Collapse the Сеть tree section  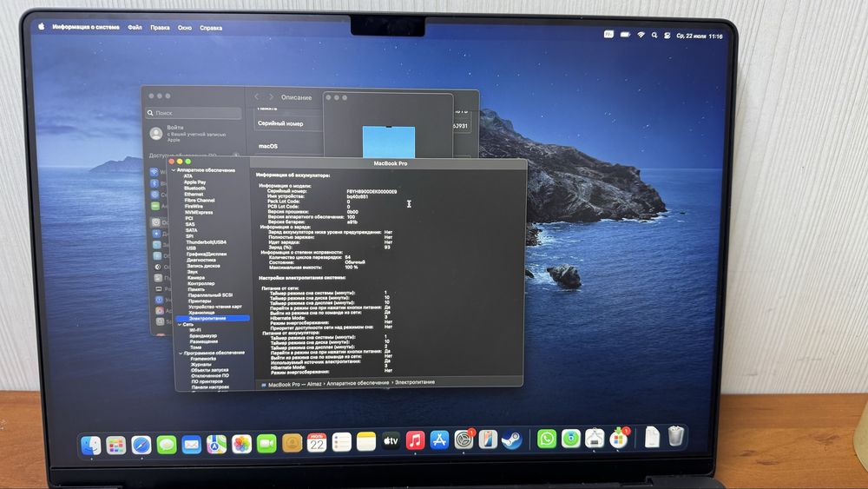pos(179,324)
